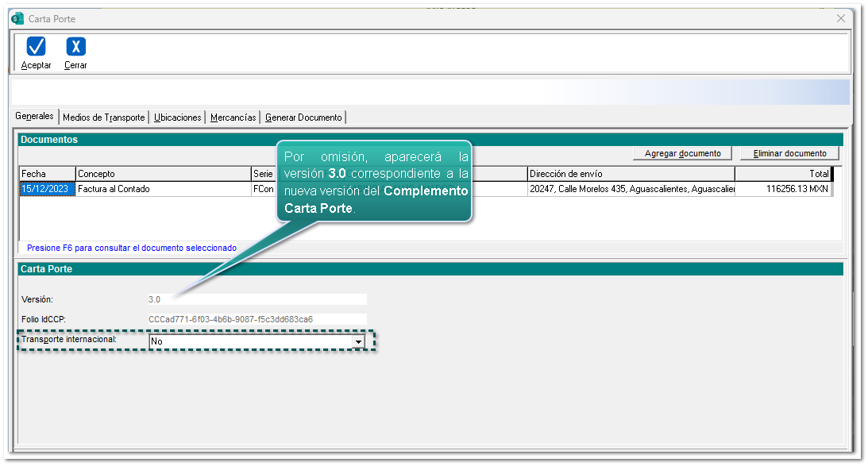868x466 pixels.
Task: Select the 15/12/2023 date cell
Action: pos(47,189)
